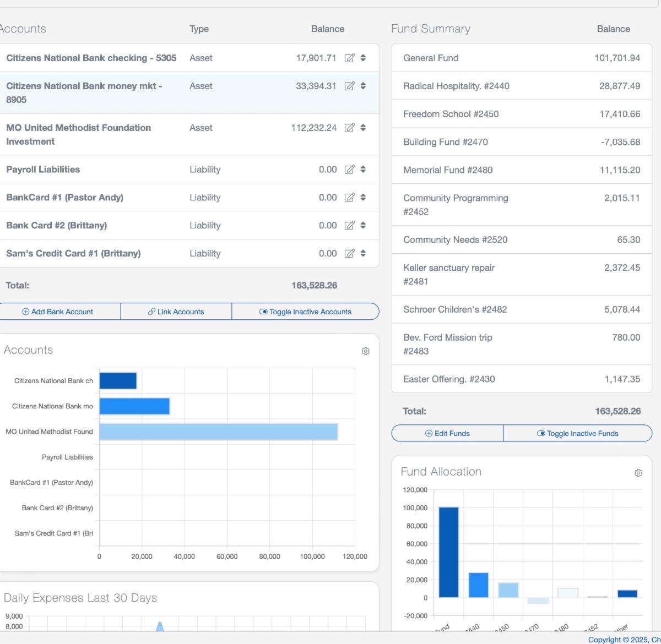Open Link Accounts
Image resolution: width=661 pixels, height=644 pixels.
tap(176, 312)
